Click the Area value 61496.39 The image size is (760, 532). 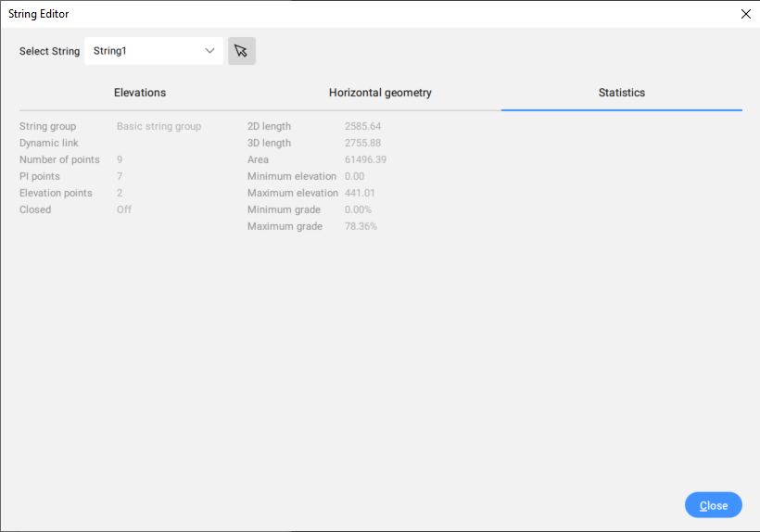click(x=365, y=159)
